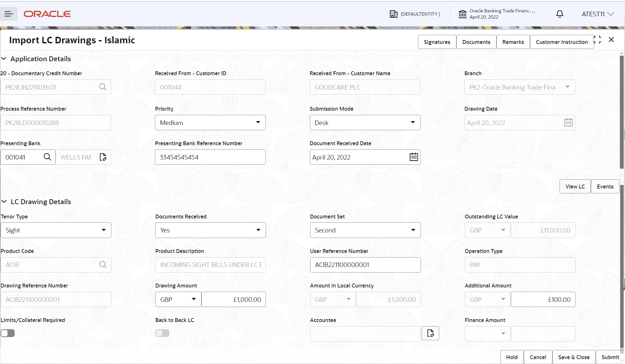Enable the Limits/Collateral Required toggle
The height and width of the screenshot is (364, 625).
click(x=7, y=333)
